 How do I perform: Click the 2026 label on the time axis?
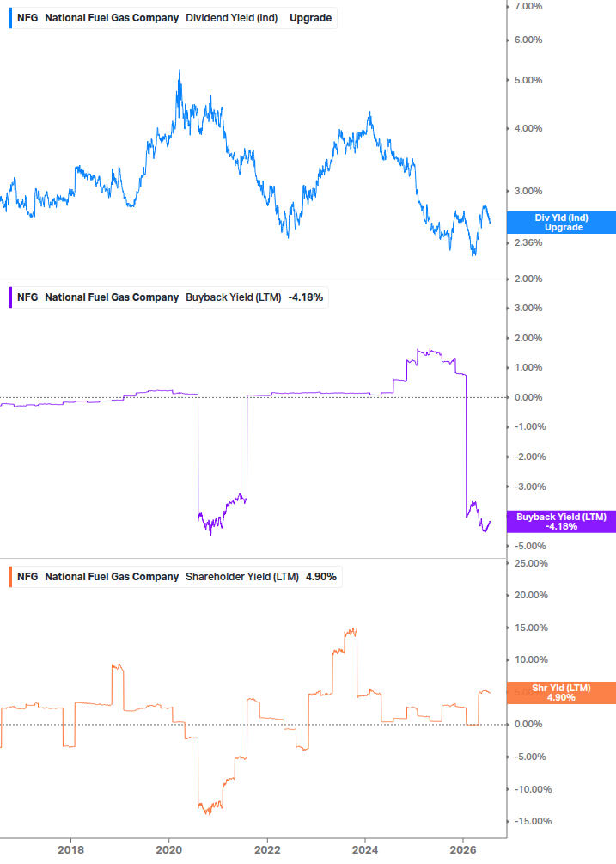click(x=463, y=850)
